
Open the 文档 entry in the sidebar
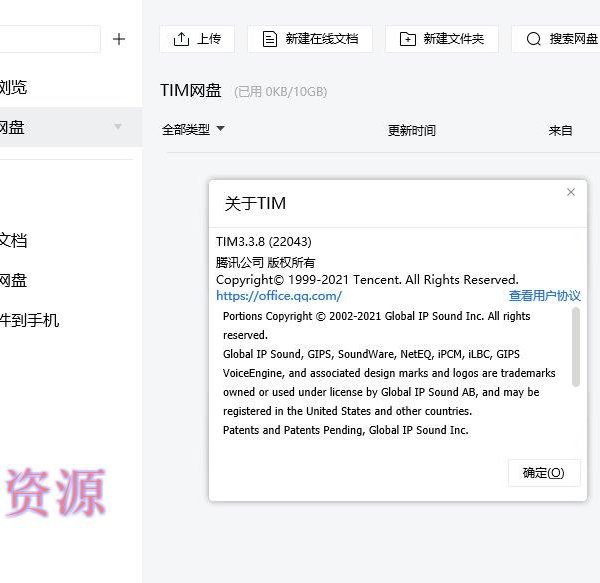13,240
